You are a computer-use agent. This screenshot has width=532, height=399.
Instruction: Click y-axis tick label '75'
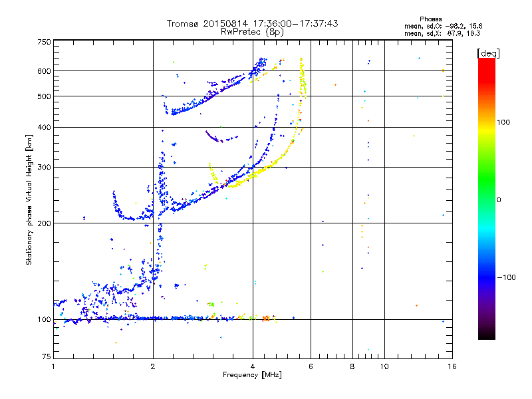click(x=47, y=356)
